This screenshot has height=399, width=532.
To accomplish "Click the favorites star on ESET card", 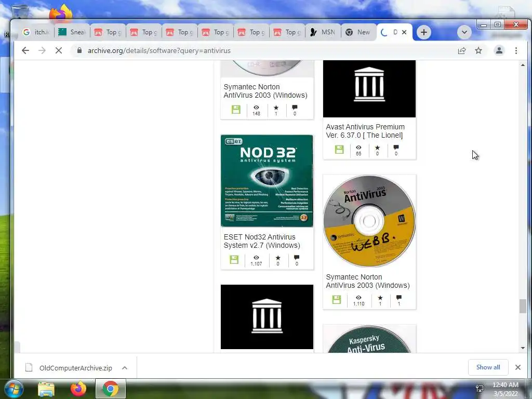I will click(278, 258).
